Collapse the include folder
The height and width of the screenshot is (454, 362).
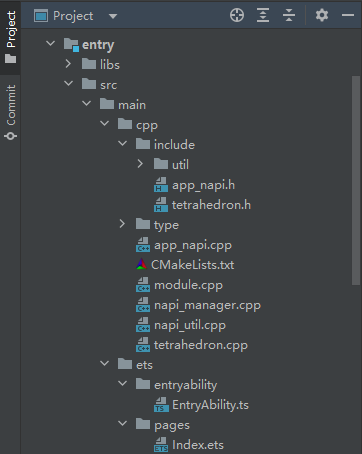point(122,143)
